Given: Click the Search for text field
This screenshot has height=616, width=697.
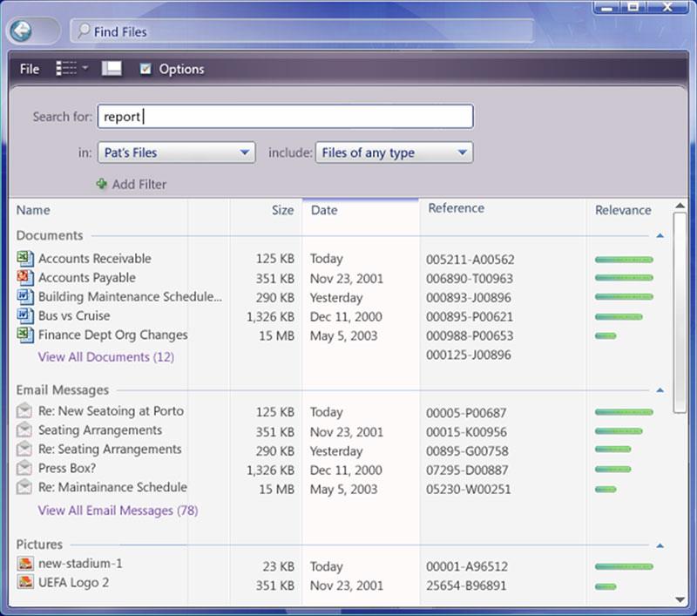Looking at the screenshot, I should click(x=286, y=117).
